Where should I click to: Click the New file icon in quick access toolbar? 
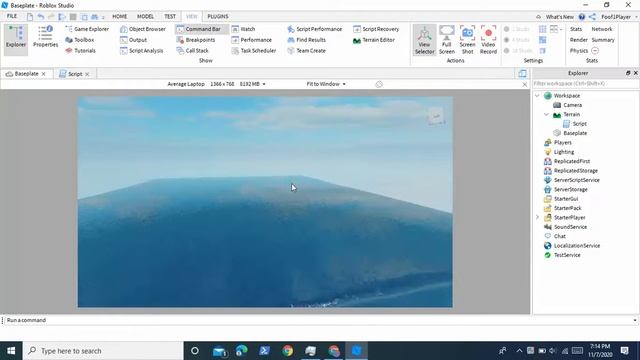click(x=30, y=17)
